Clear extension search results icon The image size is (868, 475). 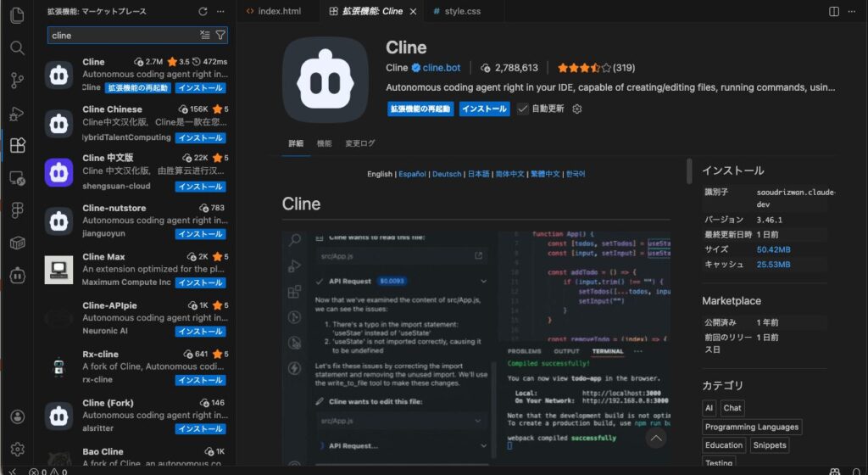tap(204, 36)
